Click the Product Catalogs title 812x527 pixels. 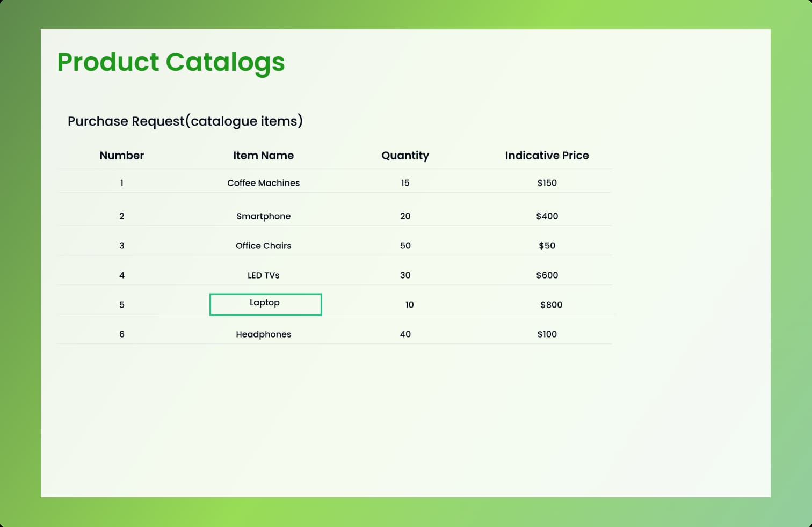171,62
